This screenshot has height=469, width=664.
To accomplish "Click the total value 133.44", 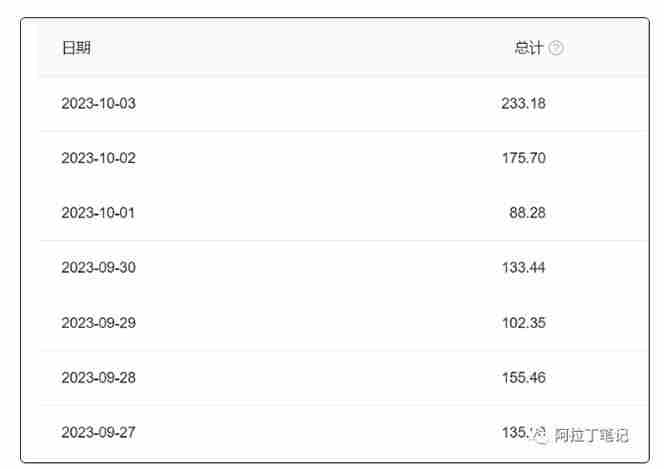I will pyautogui.click(x=524, y=268).
